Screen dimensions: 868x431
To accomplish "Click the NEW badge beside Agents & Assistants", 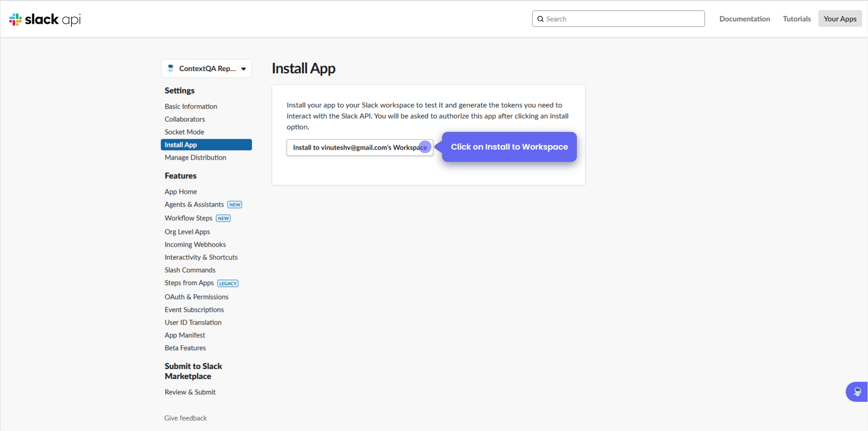I will pos(235,205).
